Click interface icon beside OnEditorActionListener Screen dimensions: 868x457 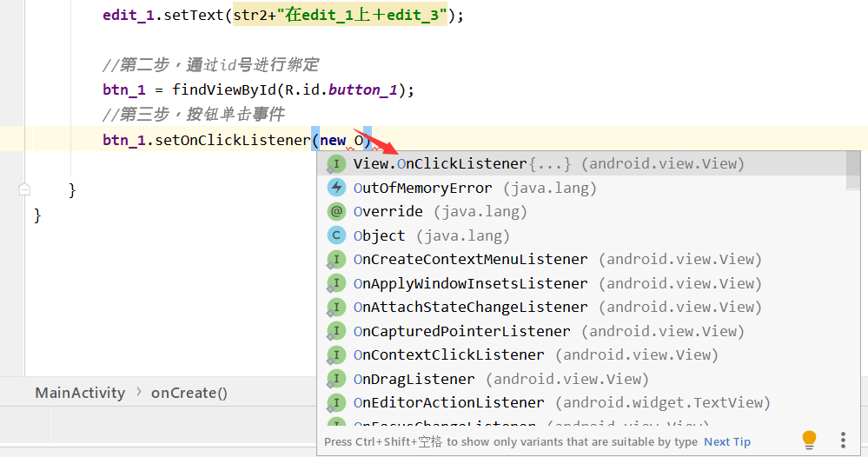tap(336, 403)
